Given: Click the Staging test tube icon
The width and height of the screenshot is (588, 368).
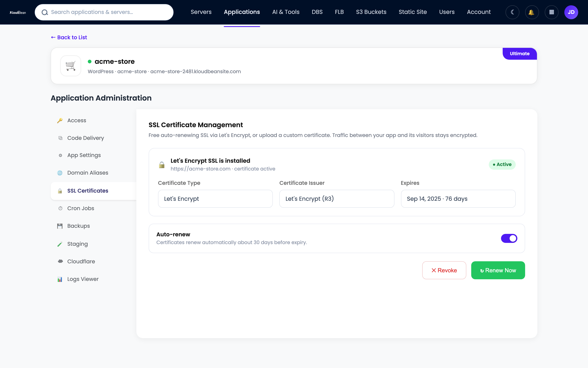Looking at the screenshot, I should [x=60, y=244].
